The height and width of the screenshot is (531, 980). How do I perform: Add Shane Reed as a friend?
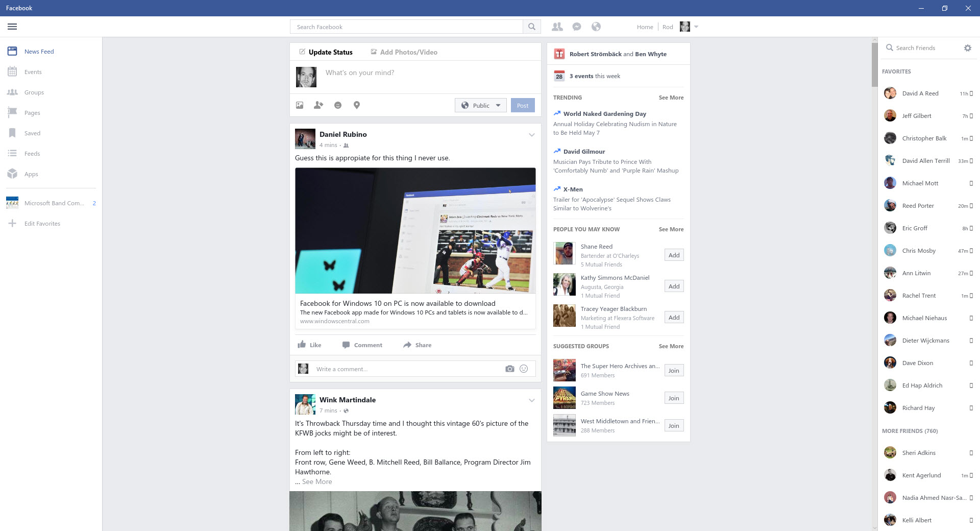(674, 255)
